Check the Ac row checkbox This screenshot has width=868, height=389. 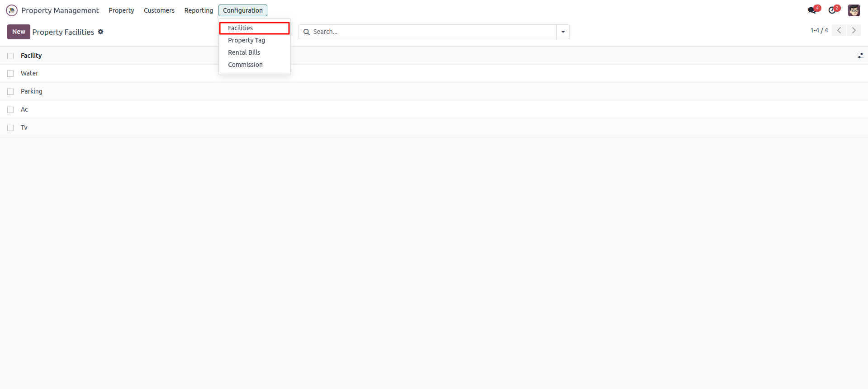(10, 110)
